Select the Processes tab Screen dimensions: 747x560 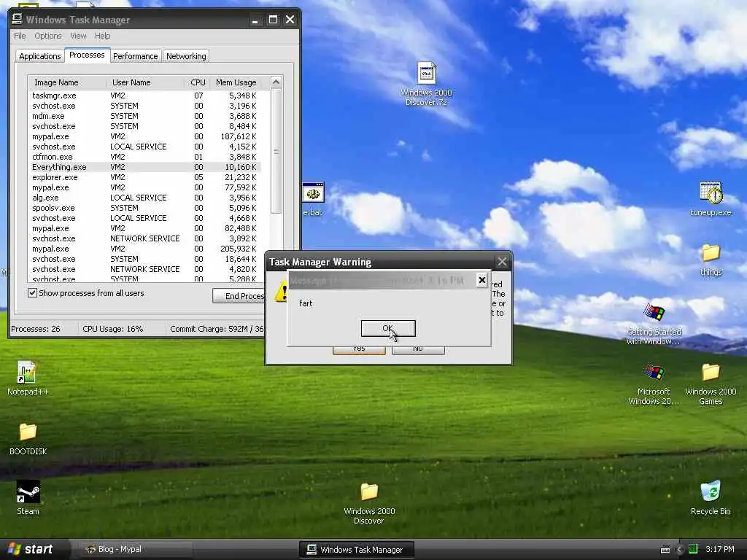[x=87, y=55]
